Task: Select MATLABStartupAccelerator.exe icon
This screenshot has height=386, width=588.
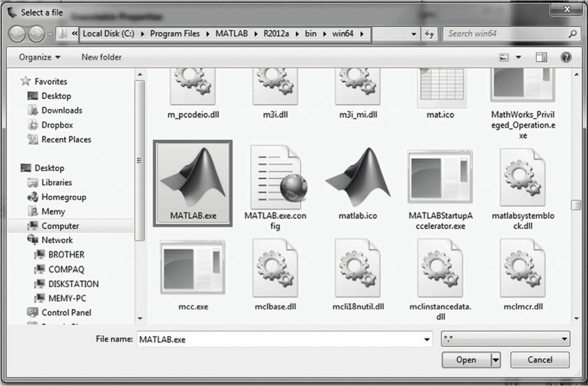Action: pos(440,177)
